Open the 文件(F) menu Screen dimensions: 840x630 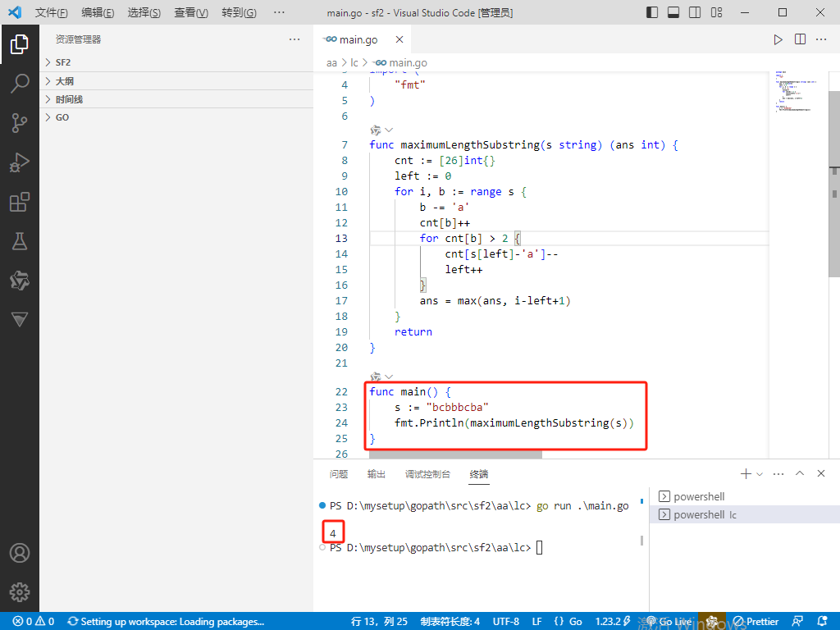(x=51, y=13)
